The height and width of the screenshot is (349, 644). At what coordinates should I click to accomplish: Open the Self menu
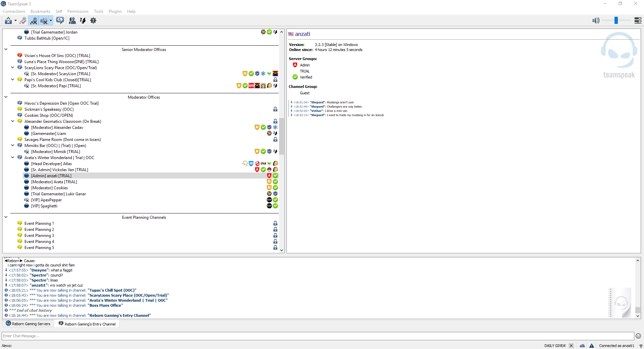click(59, 11)
